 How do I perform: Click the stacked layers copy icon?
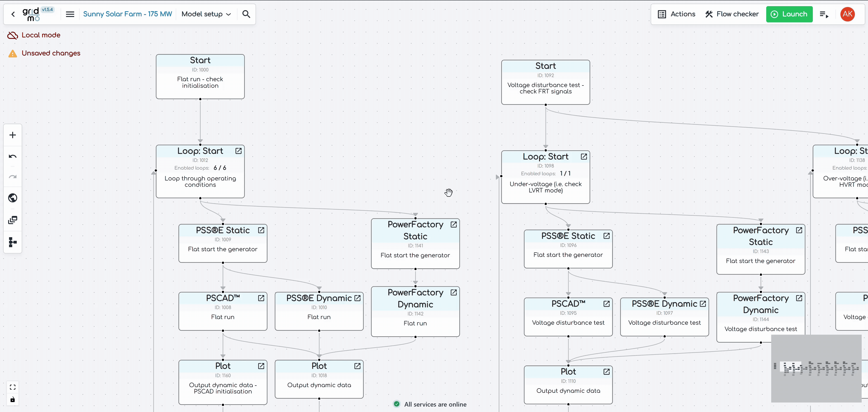coord(12,220)
